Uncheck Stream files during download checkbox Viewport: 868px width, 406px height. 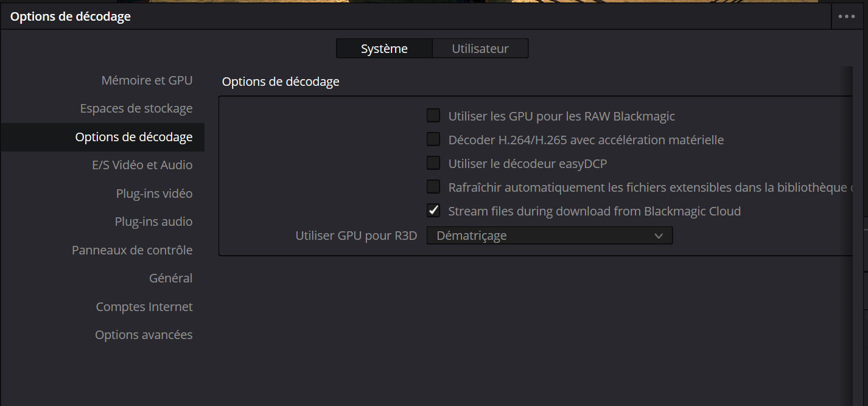[x=433, y=211]
